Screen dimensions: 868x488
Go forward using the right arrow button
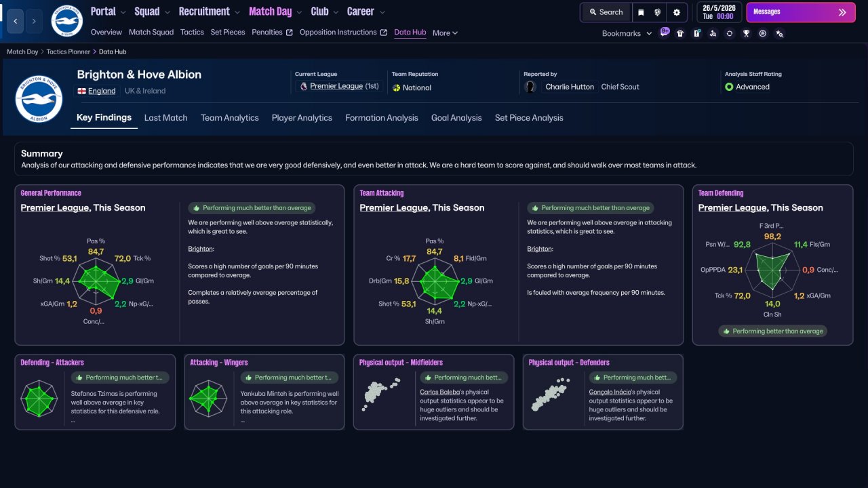point(34,21)
